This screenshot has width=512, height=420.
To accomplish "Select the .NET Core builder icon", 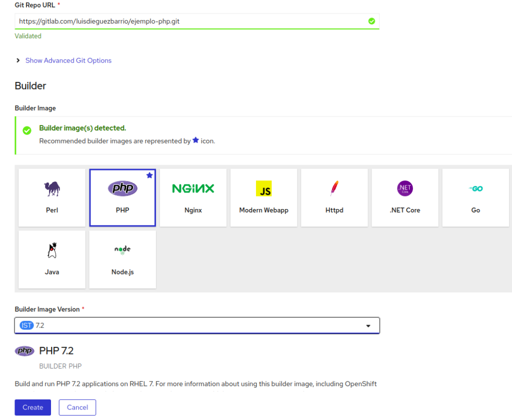I will click(404, 188).
